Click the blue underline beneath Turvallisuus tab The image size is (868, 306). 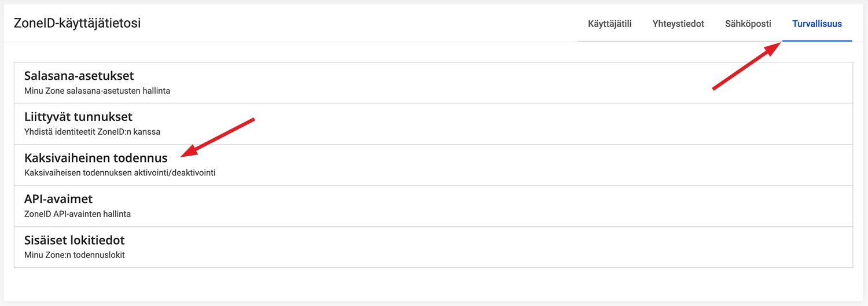coord(816,41)
